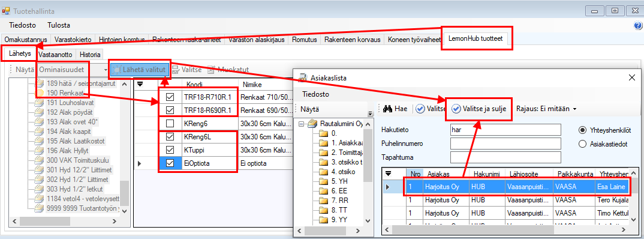
Task: Uncheck the TRF18-R710R.1 row checkbox
Action: pos(170,97)
